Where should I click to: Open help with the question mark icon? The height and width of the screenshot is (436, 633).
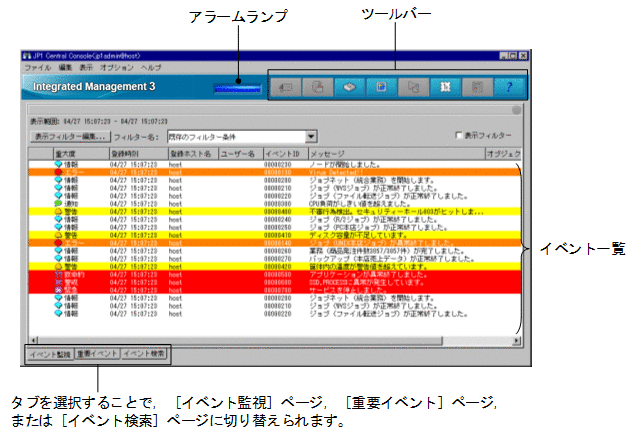pyautogui.click(x=509, y=87)
